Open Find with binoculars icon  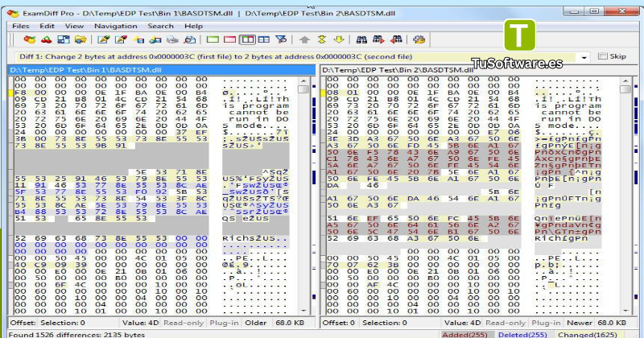tap(361, 40)
